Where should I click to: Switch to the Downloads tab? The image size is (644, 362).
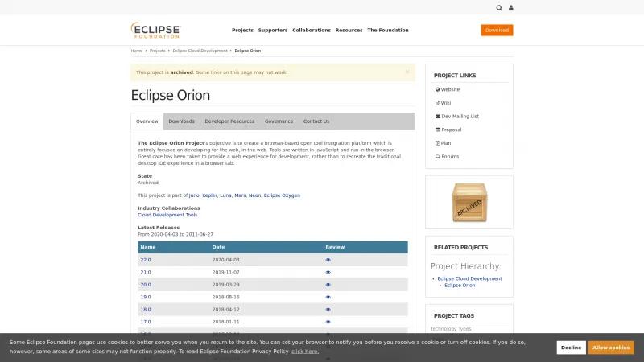coord(182,121)
